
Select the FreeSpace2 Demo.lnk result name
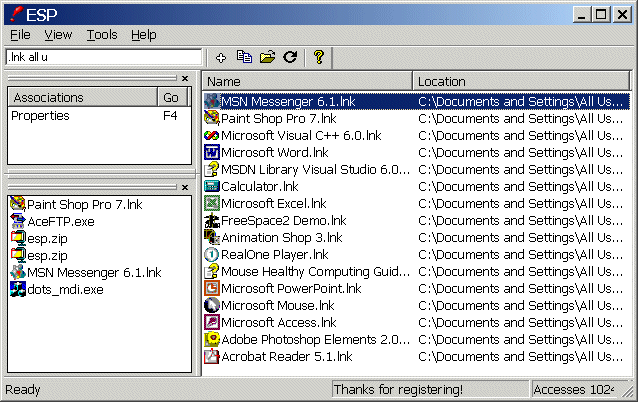coord(284,221)
